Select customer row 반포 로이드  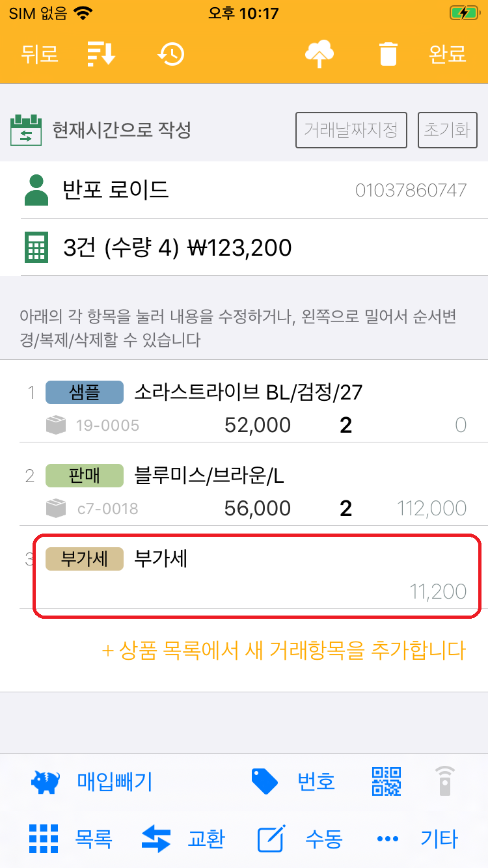(x=244, y=190)
